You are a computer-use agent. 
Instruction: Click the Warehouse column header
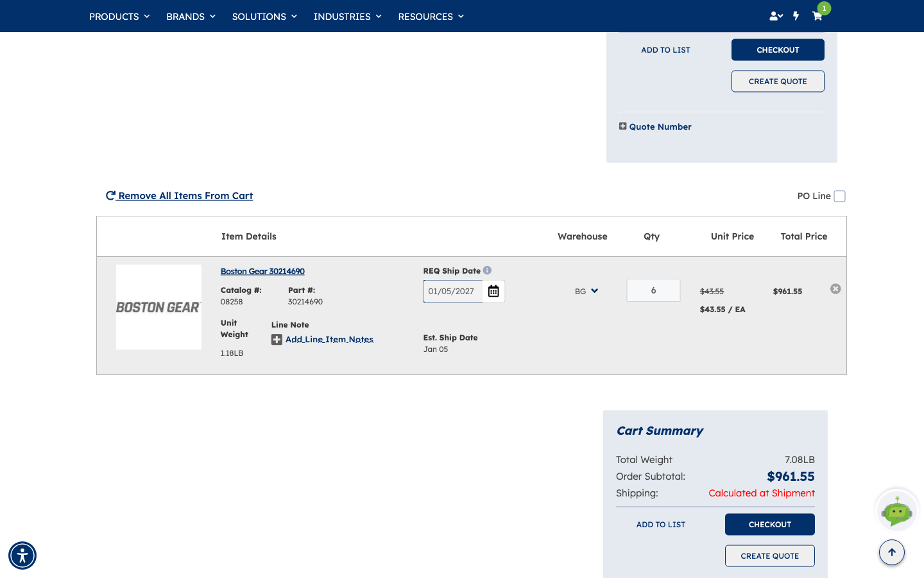[x=583, y=236]
